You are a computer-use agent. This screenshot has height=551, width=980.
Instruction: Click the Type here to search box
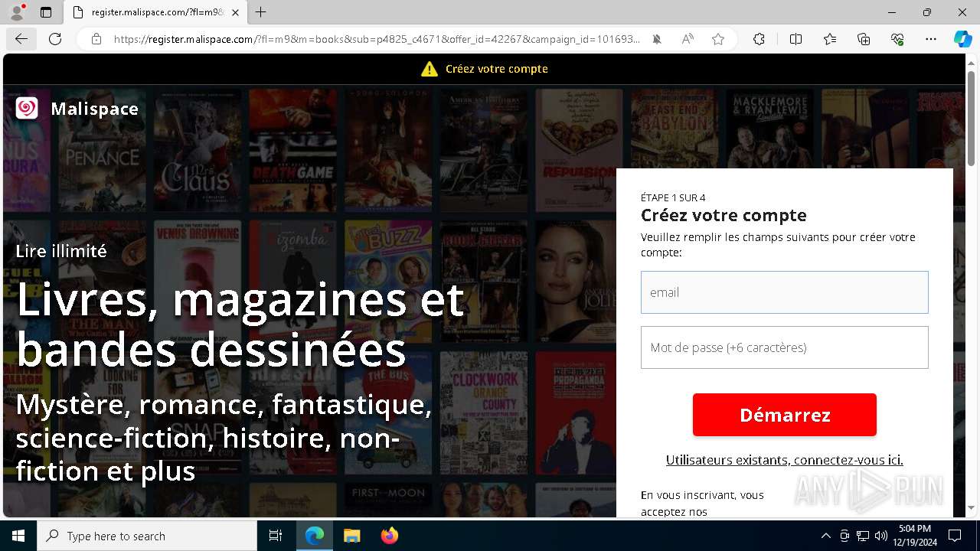pos(147,536)
